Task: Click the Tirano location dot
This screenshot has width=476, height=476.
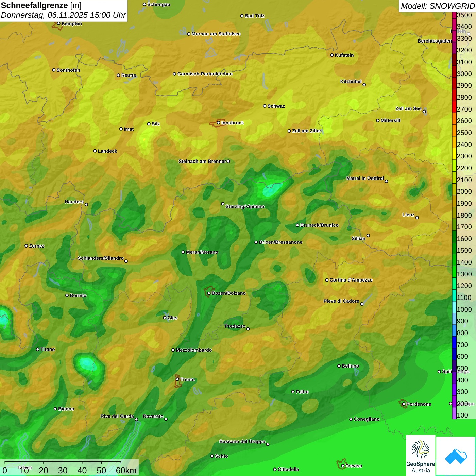Action: point(37,349)
